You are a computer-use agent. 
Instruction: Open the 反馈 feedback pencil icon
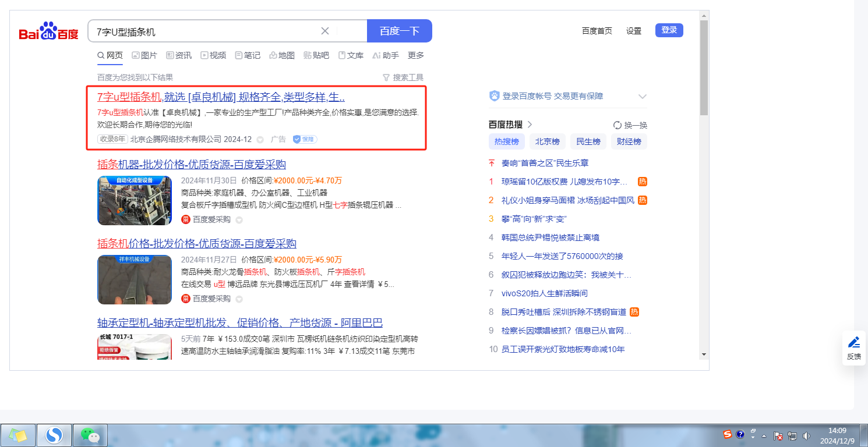pos(854,342)
